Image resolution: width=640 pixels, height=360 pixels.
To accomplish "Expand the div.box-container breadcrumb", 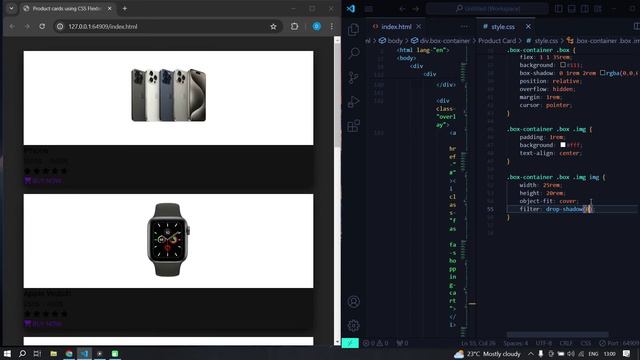I will click(x=440, y=40).
